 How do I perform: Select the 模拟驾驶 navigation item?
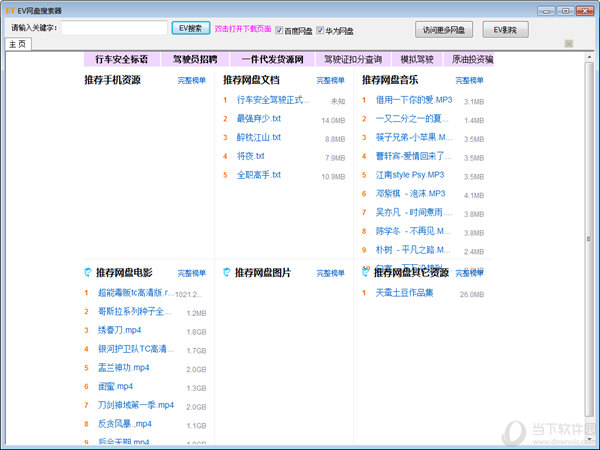[417, 60]
